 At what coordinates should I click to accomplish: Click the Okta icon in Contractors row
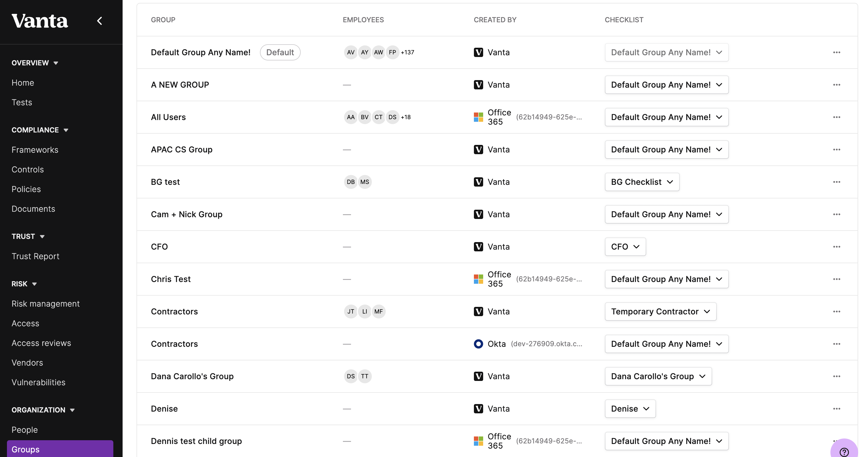[x=478, y=344]
